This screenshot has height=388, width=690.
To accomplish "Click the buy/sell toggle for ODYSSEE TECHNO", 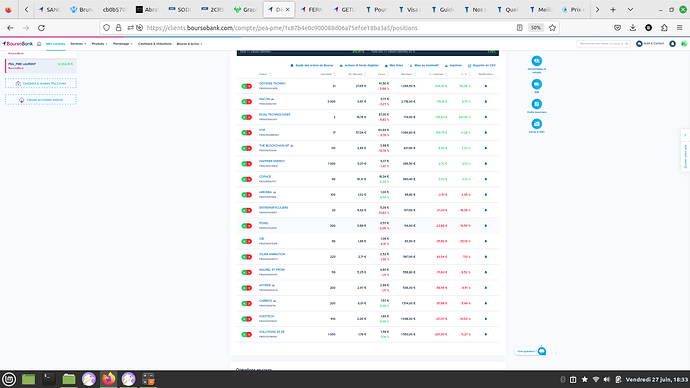I will point(246,86).
